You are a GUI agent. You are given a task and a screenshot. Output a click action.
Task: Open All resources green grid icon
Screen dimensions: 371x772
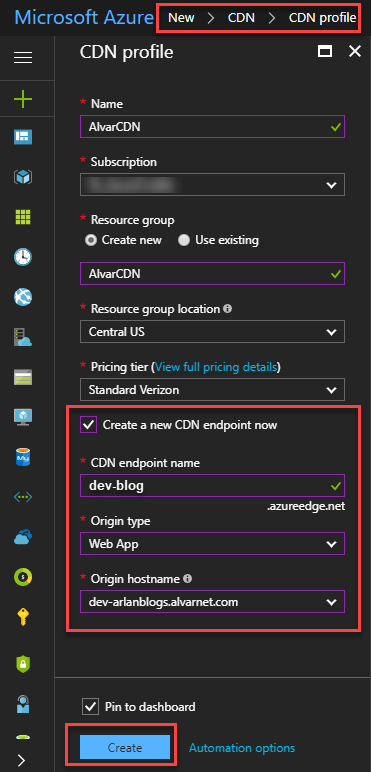click(x=23, y=217)
